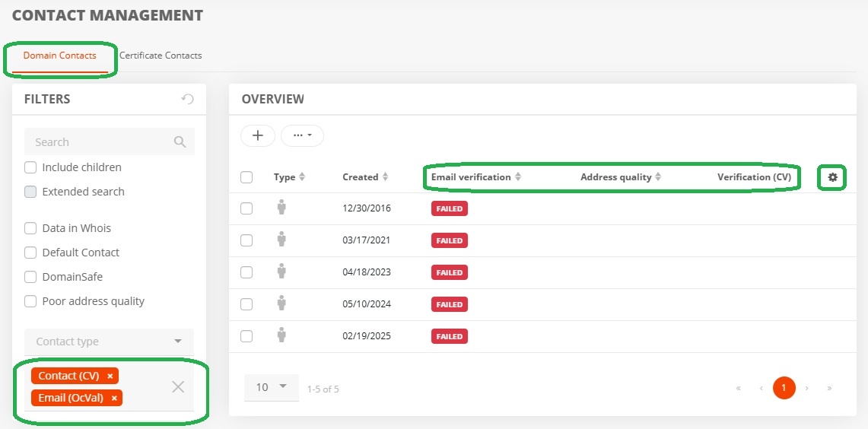Image resolution: width=868 pixels, height=429 pixels.
Task: Click FAILED badge in 04/18/2023 row
Action: click(x=450, y=272)
